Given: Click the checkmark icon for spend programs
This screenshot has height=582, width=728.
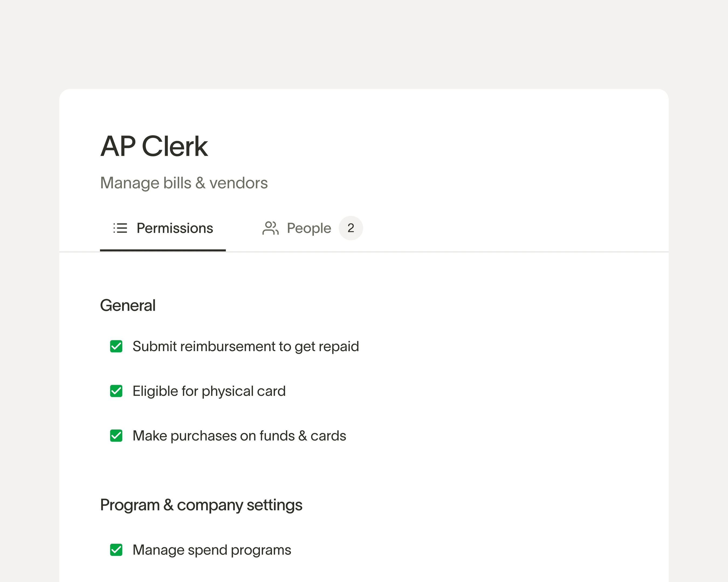Looking at the screenshot, I should (116, 550).
